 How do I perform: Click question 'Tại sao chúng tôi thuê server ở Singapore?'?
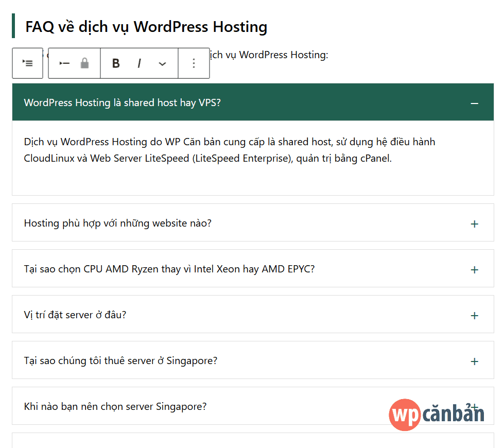click(x=120, y=360)
